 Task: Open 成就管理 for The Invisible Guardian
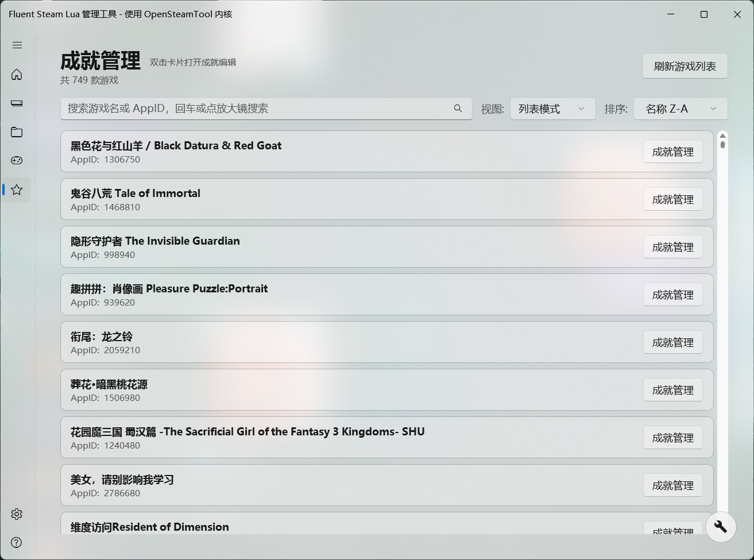coord(672,247)
